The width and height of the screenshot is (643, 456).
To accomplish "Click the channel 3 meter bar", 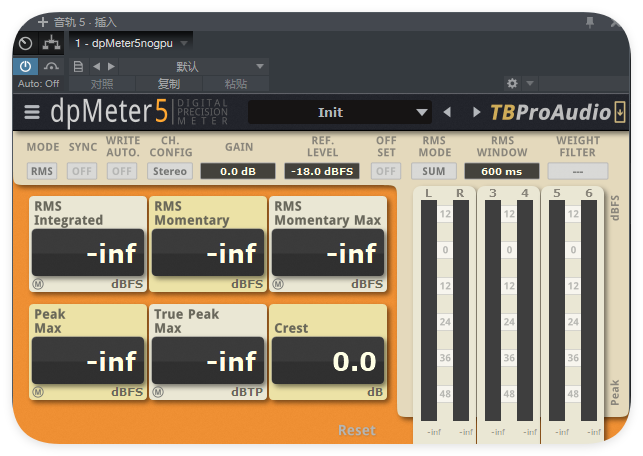I will (x=493, y=310).
